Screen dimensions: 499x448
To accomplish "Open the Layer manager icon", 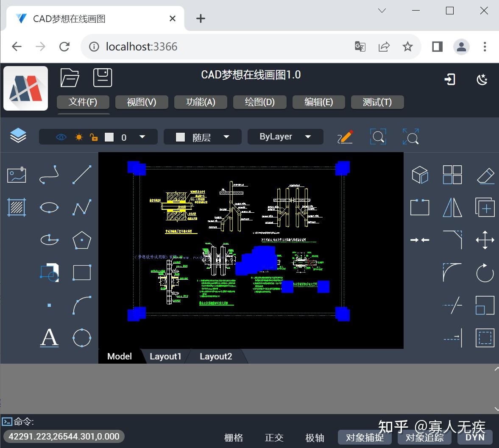I will point(18,136).
